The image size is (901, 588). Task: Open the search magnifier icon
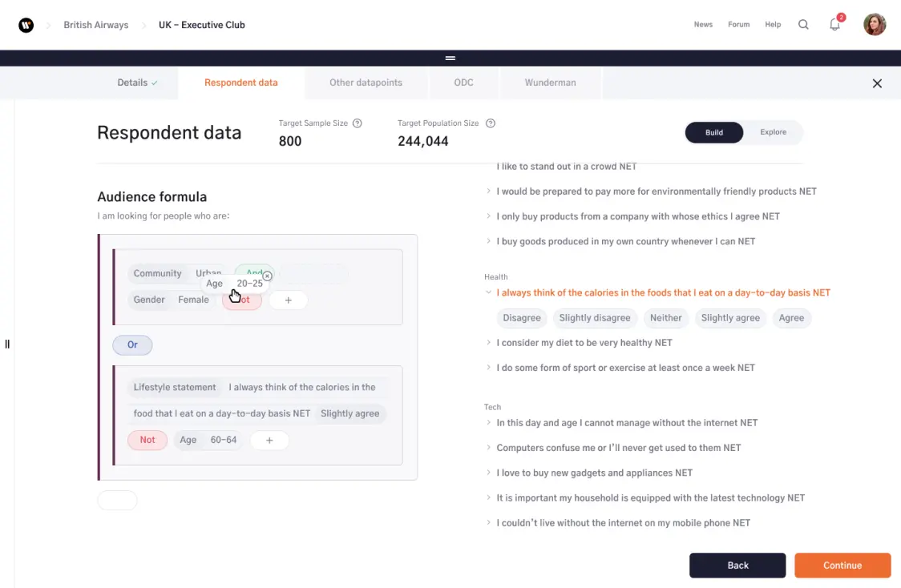point(803,25)
